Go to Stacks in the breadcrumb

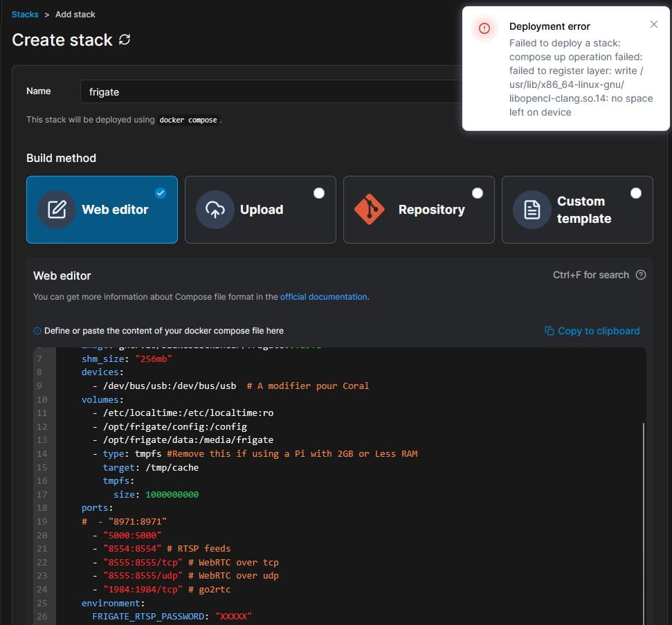point(25,14)
